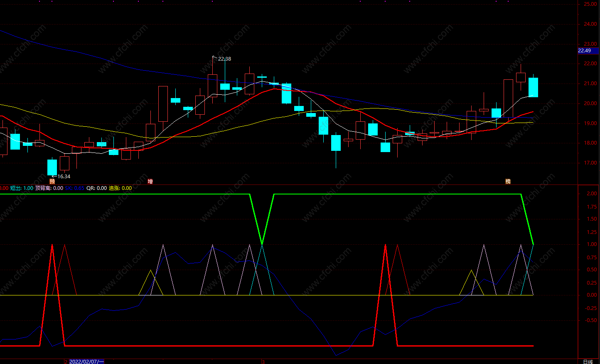Click the 2022/02/07 date label
This screenshot has width=600, height=364.
pos(86,362)
